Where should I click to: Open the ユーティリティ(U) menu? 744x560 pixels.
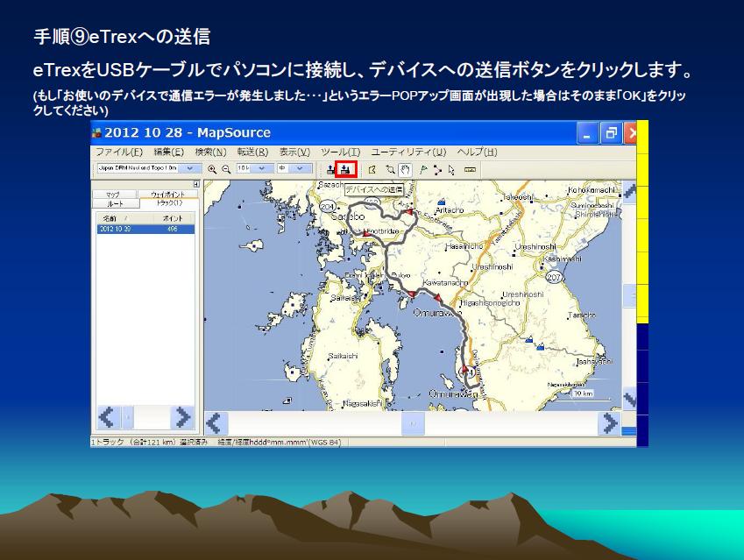[x=408, y=152]
